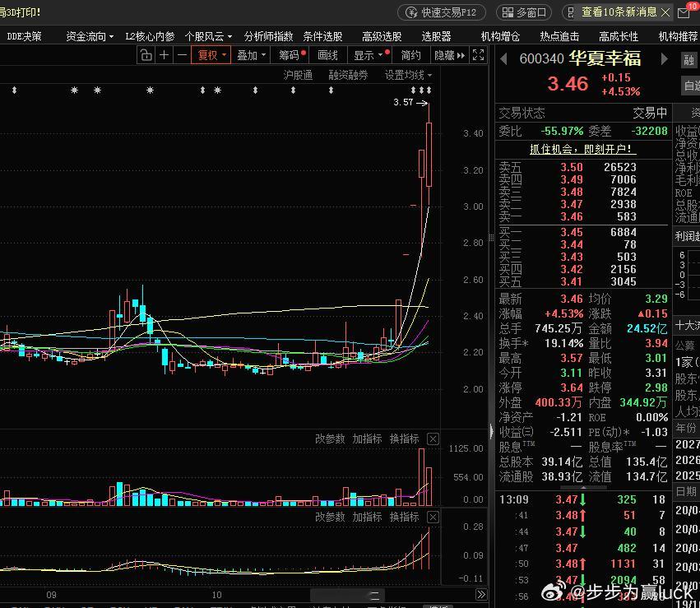Click 换指标 in MACD panel
This screenshot has width=700, height=608.
(x=404, y=517)
